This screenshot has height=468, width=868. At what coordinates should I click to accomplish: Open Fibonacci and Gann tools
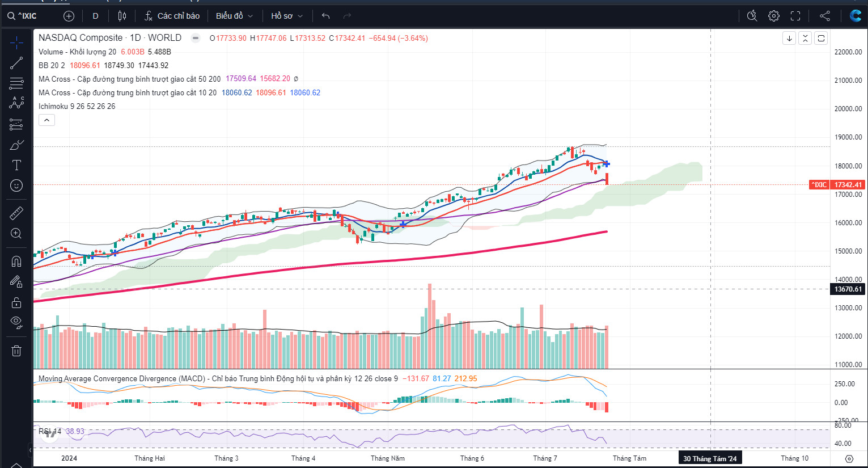(16, 83)
